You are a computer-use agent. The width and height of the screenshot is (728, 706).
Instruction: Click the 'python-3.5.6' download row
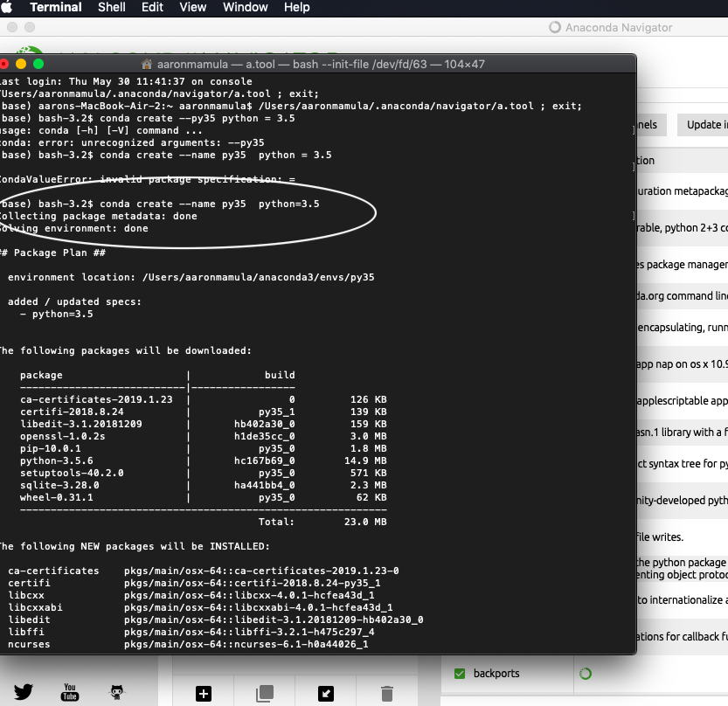pyautogui.click(x=204, y=461)
